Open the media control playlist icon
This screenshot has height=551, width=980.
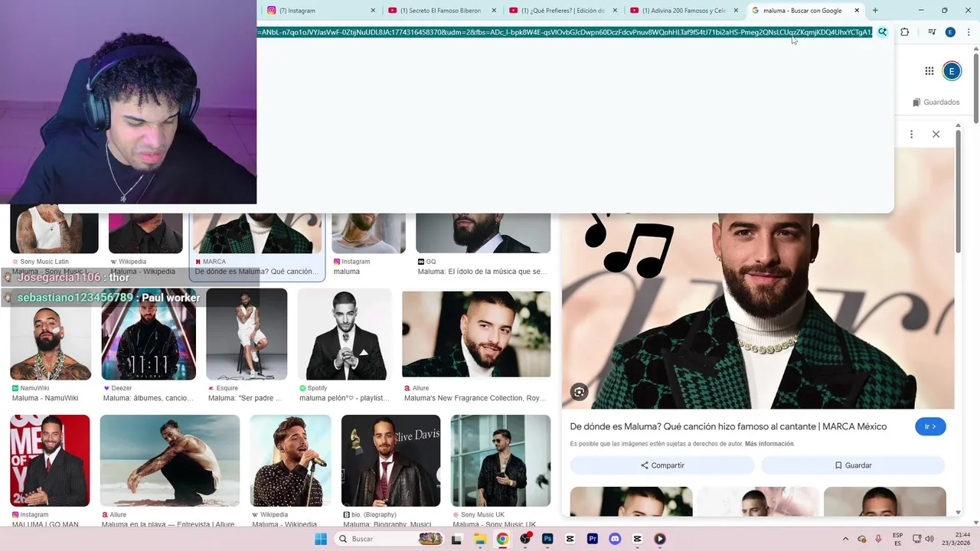point(932,32)
